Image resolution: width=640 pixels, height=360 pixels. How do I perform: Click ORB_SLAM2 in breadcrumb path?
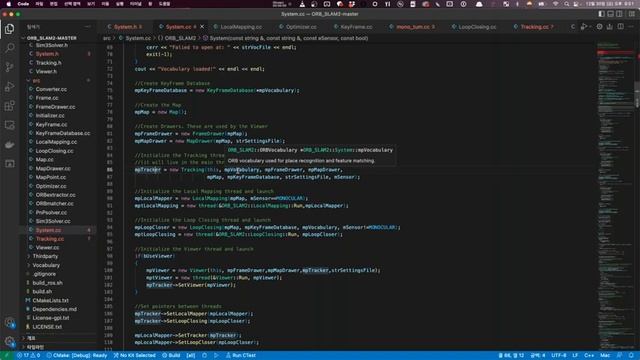point(180,38)
